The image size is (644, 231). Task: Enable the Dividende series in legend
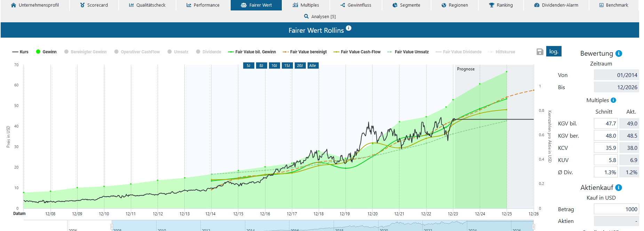pyautogui.click(x=208, y=52)
